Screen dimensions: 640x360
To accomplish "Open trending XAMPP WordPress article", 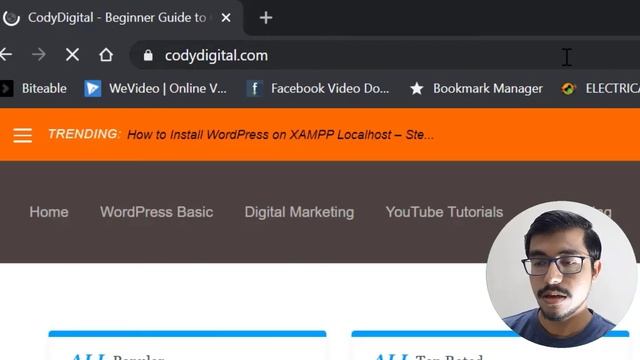I will pyautogui.click(x=280, y=135).
